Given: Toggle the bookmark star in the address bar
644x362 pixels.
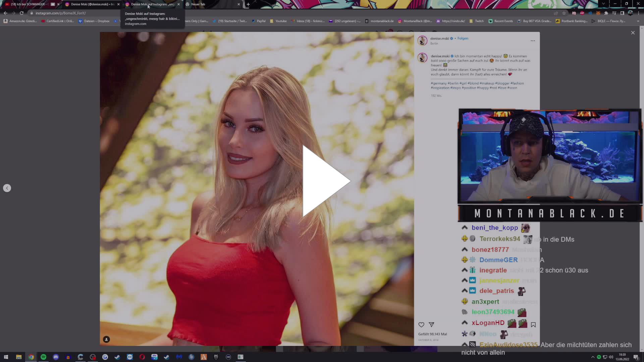Looking at the screenshot, I should pyautogui.click(x=564, y=13).
